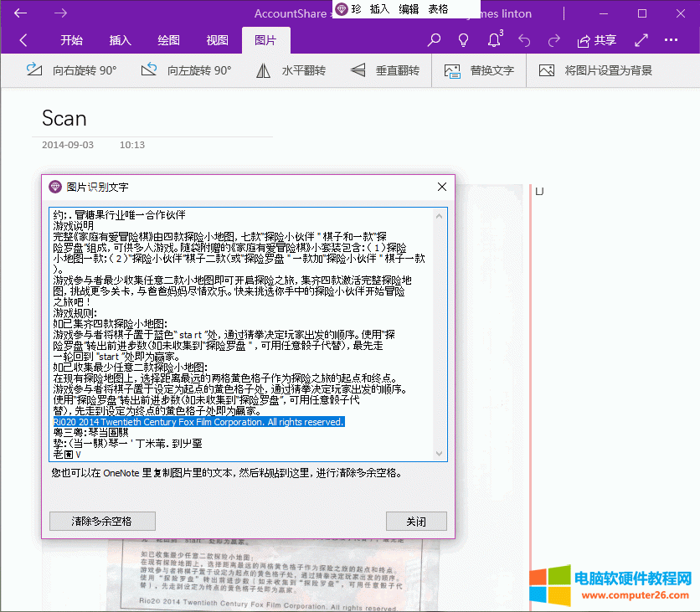700x612 pixels.
Task: Open the more options ellipsis menu
Action: (671, 40)
